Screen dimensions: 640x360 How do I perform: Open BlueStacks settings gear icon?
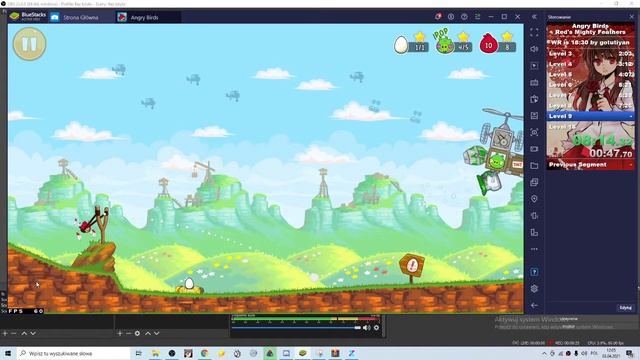534,289
